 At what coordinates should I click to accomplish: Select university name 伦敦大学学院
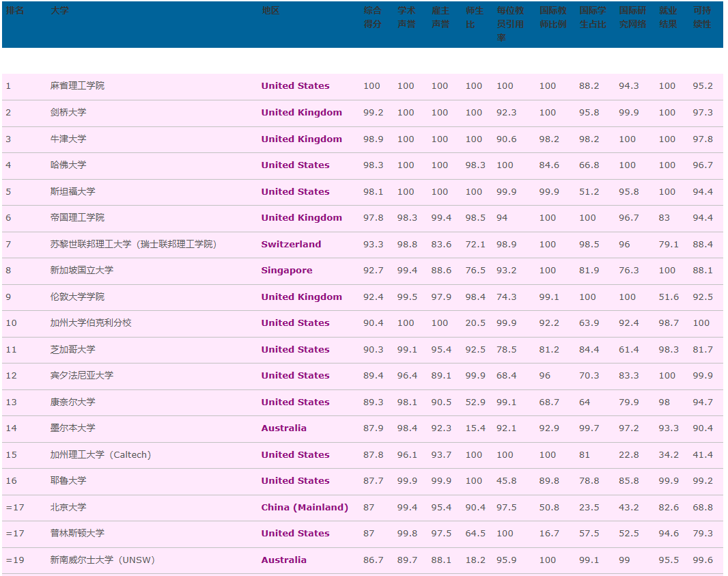click(x=78, y=297)
